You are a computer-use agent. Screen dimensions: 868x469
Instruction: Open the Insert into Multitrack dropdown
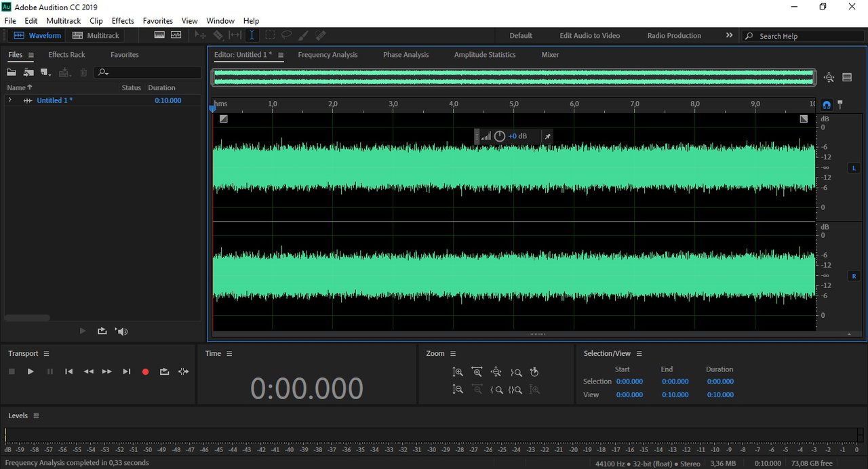point(64,73)
